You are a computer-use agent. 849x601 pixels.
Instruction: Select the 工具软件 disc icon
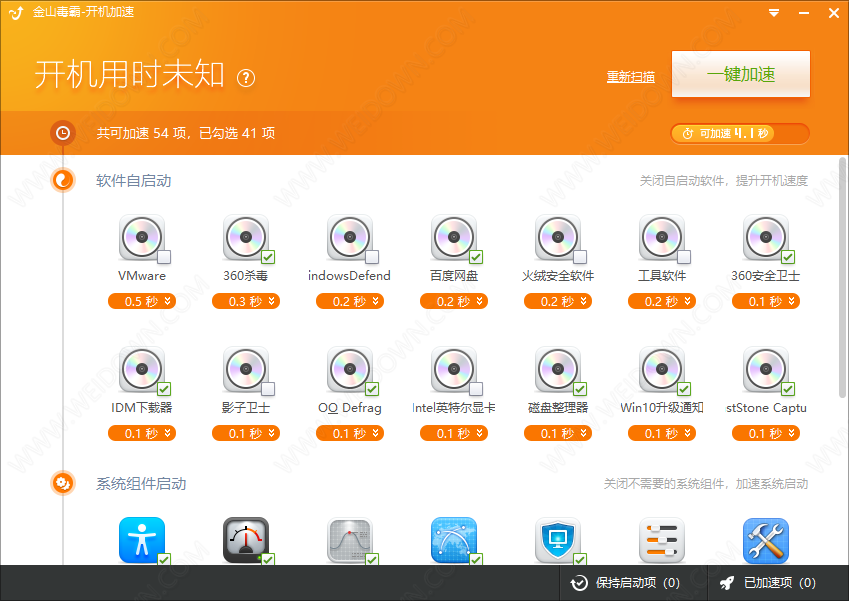[x=662, y=237]
